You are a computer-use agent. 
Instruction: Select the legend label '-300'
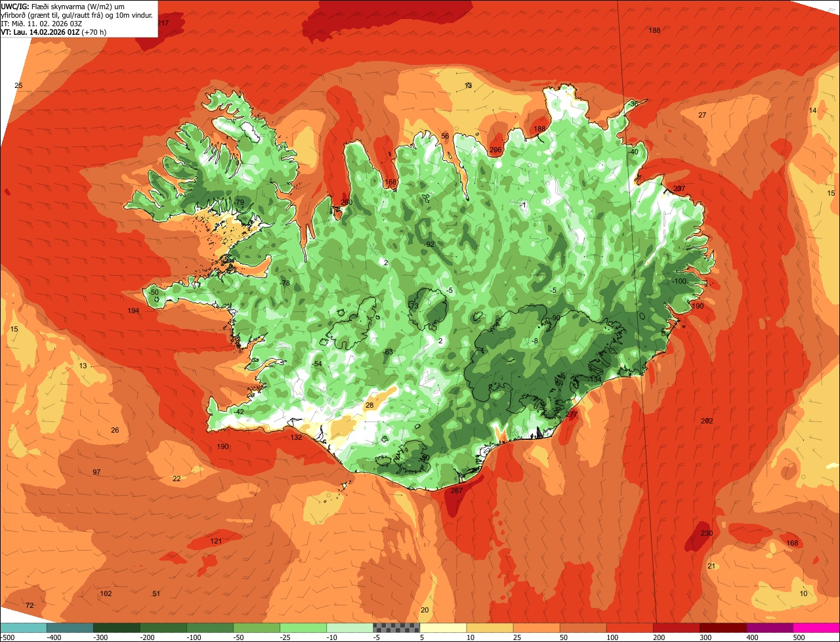pos(100,637)
